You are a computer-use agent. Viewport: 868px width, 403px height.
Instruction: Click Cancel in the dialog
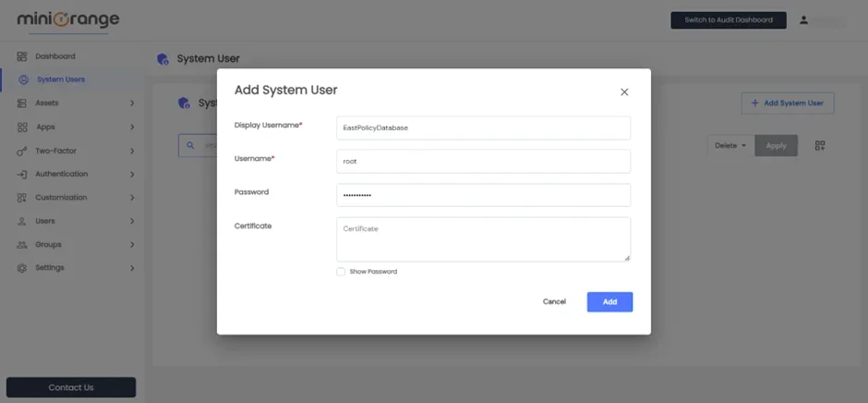click(x=554, y=302)
